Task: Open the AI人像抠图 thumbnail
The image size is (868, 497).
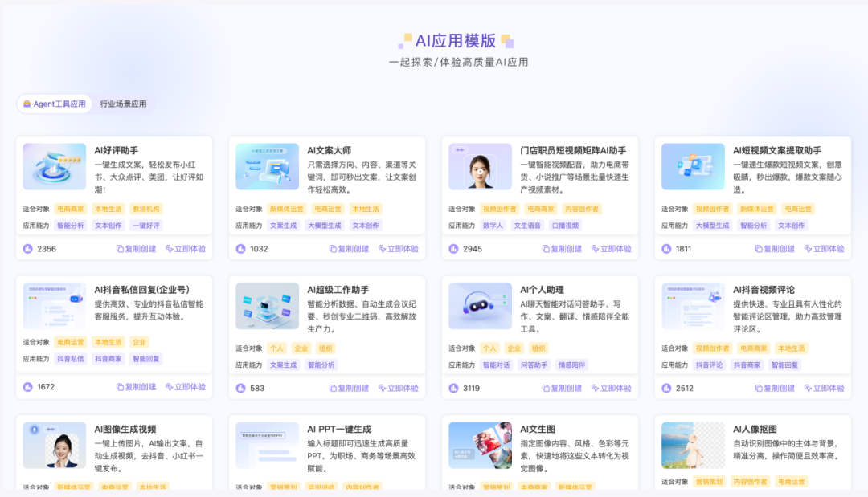Action: 693,445
